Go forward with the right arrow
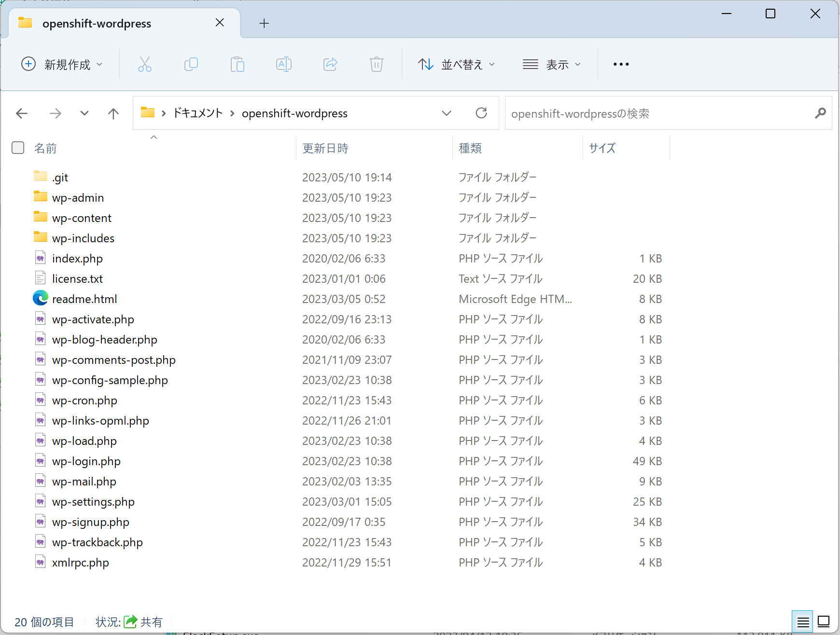This screenshot has height=635, width=840. point(56,113)
